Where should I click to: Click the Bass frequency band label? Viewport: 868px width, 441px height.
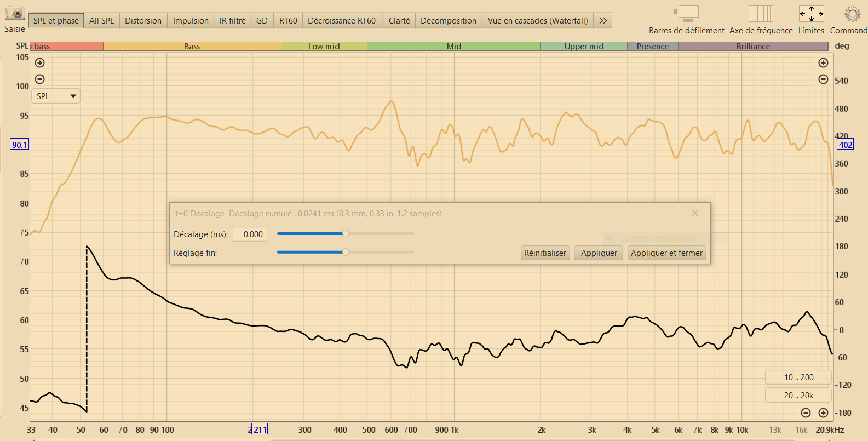[192, 47]
